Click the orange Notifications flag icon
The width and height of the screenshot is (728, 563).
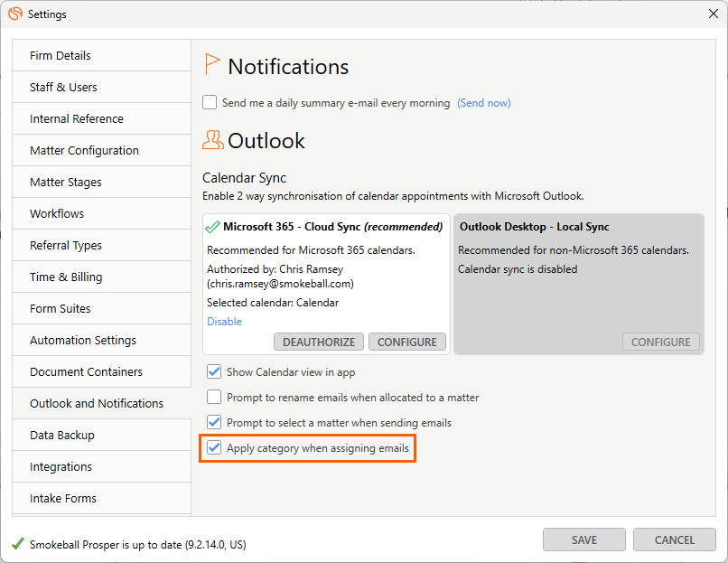click(211, 64)
